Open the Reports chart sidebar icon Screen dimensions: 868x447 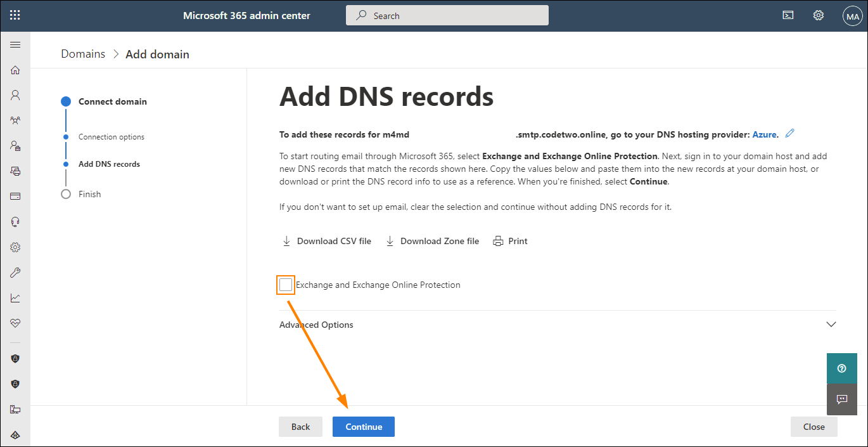tap(15, 298)
